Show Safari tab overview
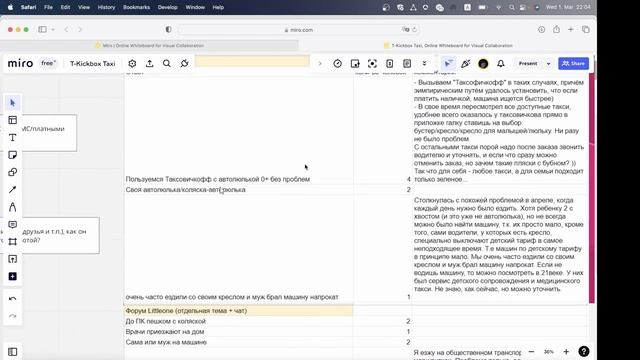The height and width of the screenshot is (360, 640). [x=586, y=29]
